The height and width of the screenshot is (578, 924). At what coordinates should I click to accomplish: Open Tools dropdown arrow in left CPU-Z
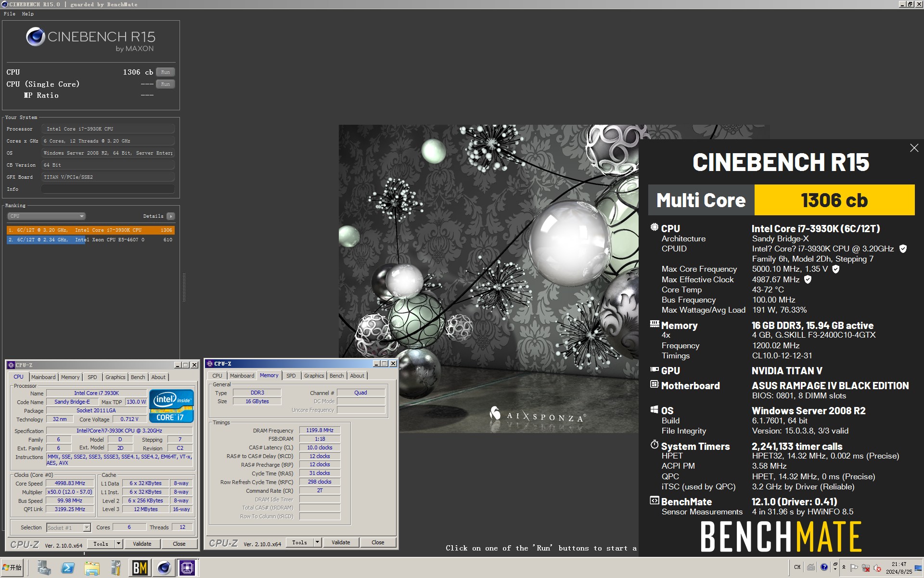tap(118, 544)
